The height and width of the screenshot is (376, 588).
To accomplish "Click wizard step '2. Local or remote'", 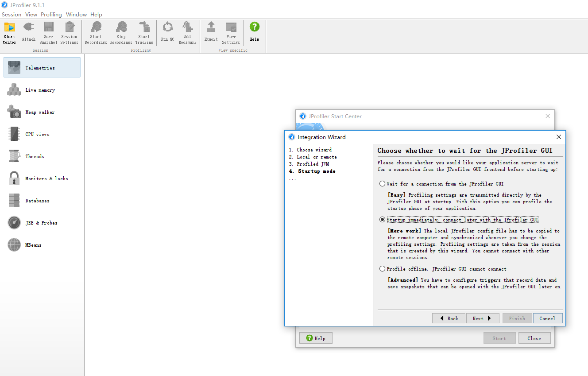I will [x=313, y=157].
